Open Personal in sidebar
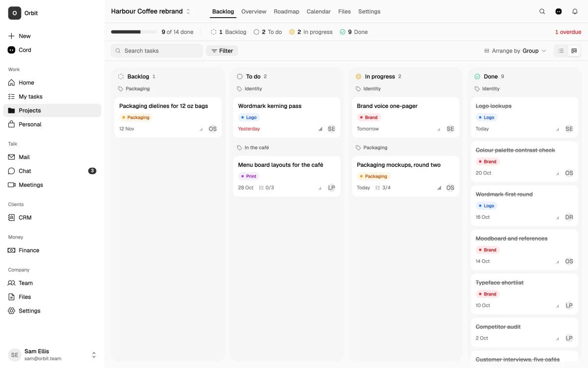 coord(52,124)
